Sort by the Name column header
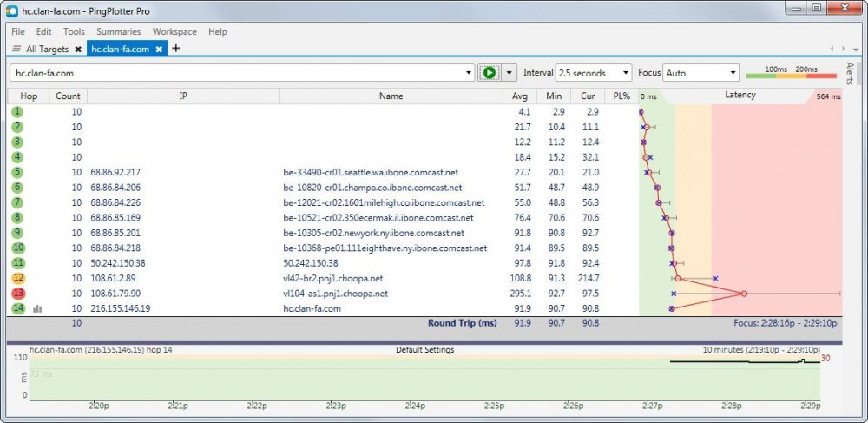This screenshot has height=423, width=868. (x=391, y=96)
